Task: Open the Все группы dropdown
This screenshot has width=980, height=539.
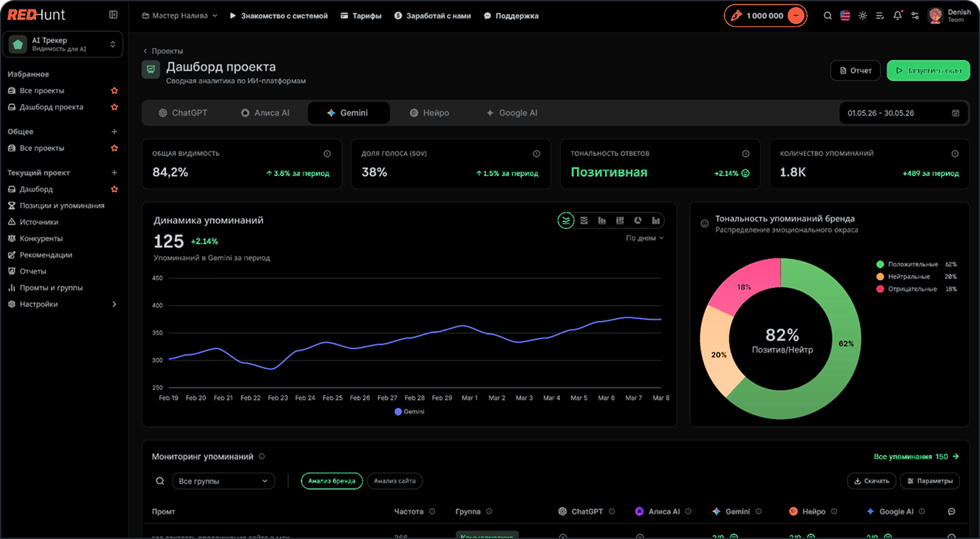Action: click(223, 481)
